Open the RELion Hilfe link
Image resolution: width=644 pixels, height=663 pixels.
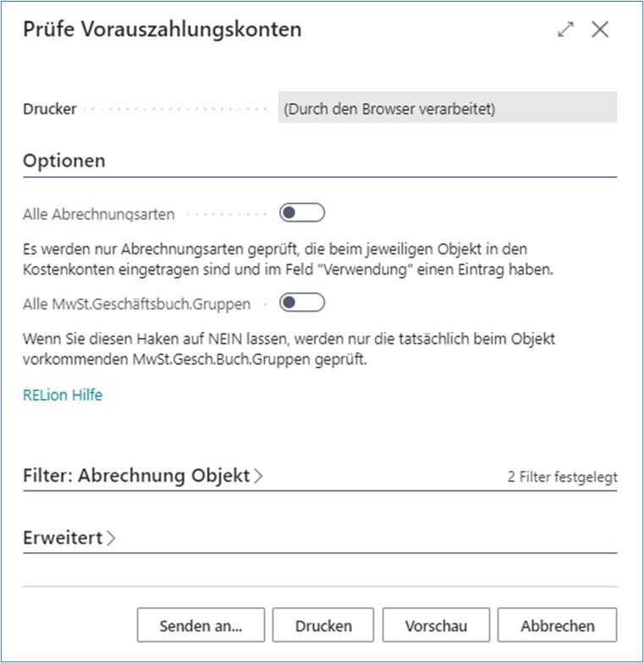pyautogui.click(x=63, y=395)
